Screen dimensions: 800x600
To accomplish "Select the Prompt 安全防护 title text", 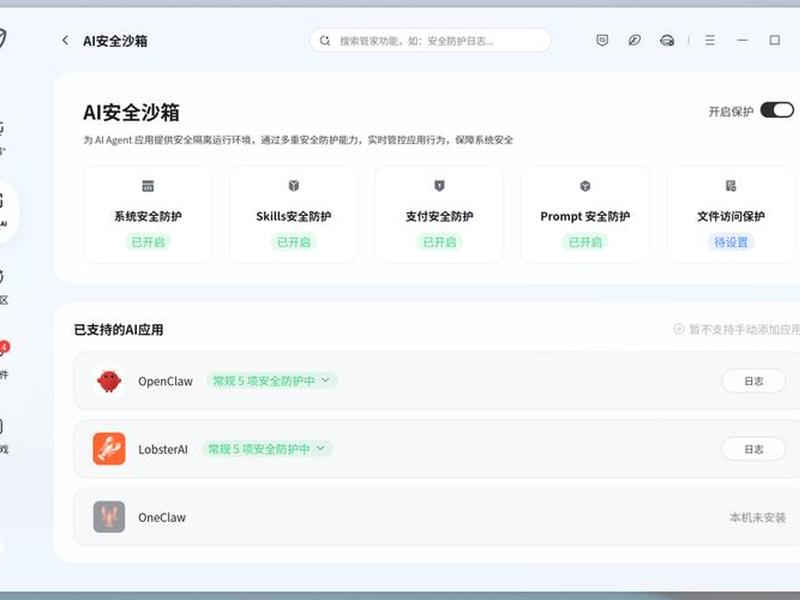I will pos(585,216).
